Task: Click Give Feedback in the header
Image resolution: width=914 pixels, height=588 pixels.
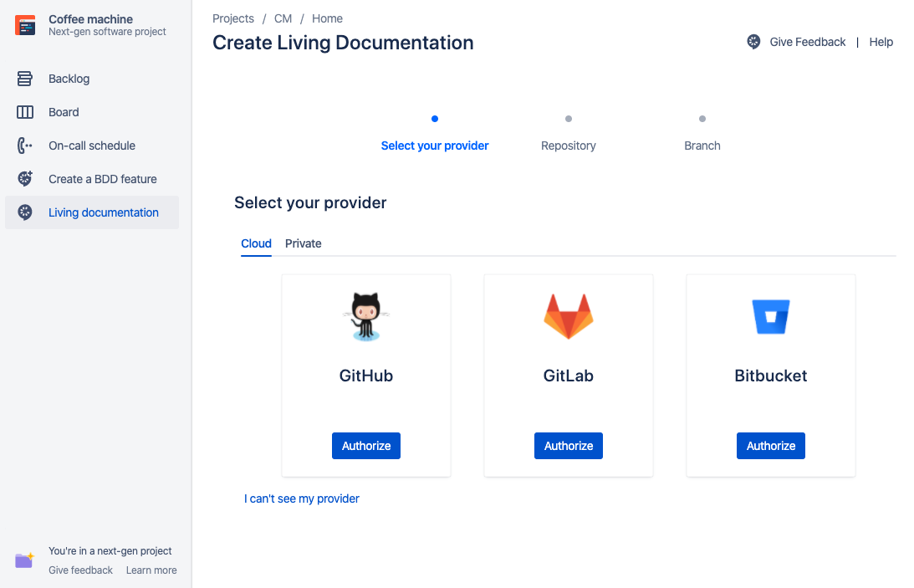Action: click(807, 42)
